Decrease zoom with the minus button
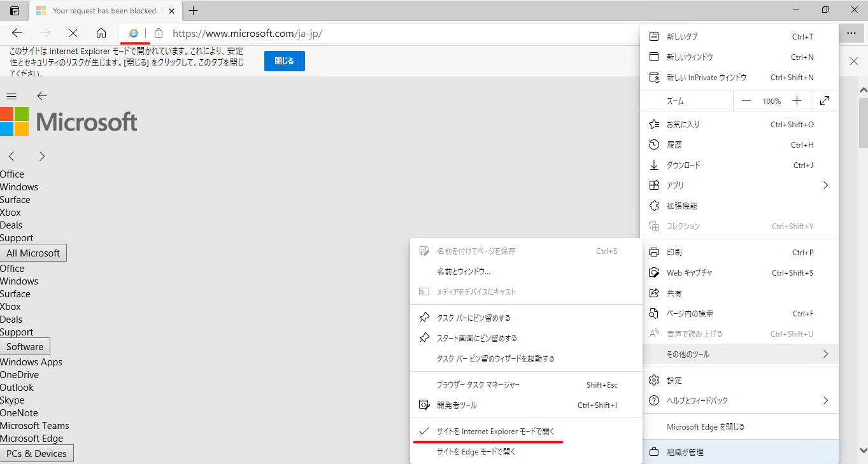This screenshot has height=464, width=868. (x=746, y=101)
